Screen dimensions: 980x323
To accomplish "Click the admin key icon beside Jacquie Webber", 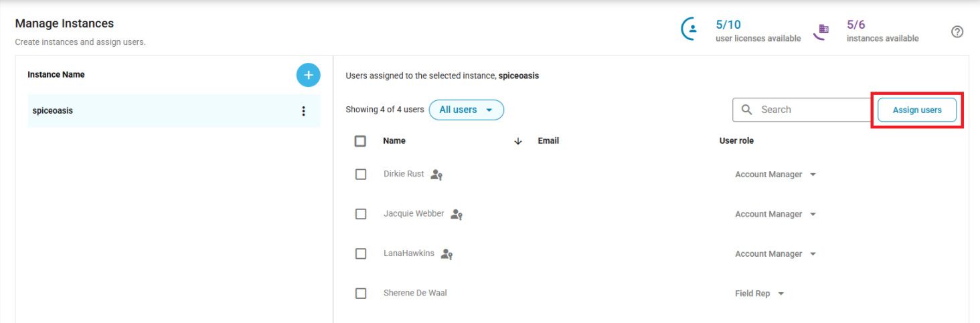I will tap(457, 215).
